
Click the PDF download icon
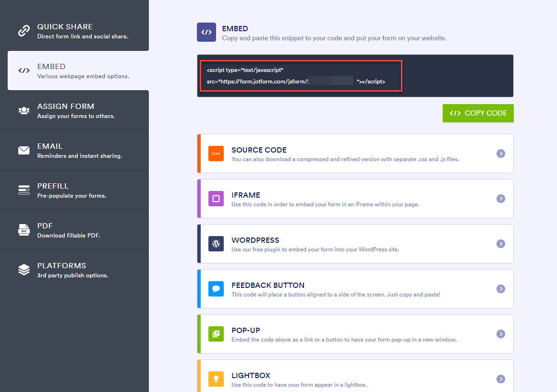24,229
